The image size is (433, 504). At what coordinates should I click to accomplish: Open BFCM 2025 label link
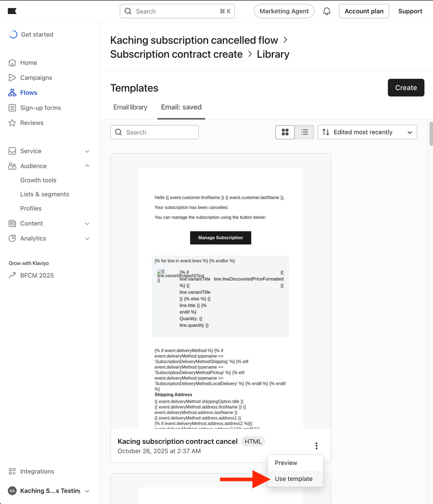tap(37, 275)
